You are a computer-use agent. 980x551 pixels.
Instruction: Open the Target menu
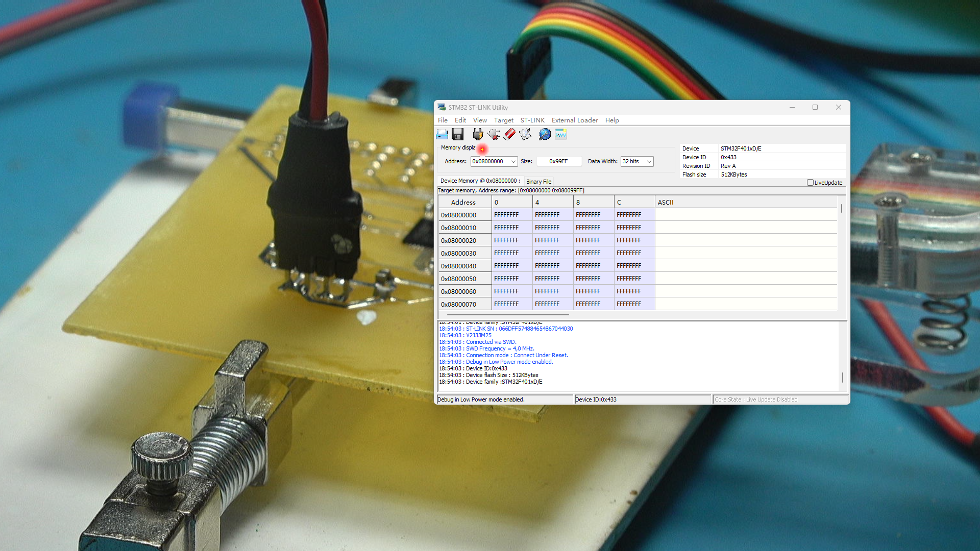[x=503, y=120]
